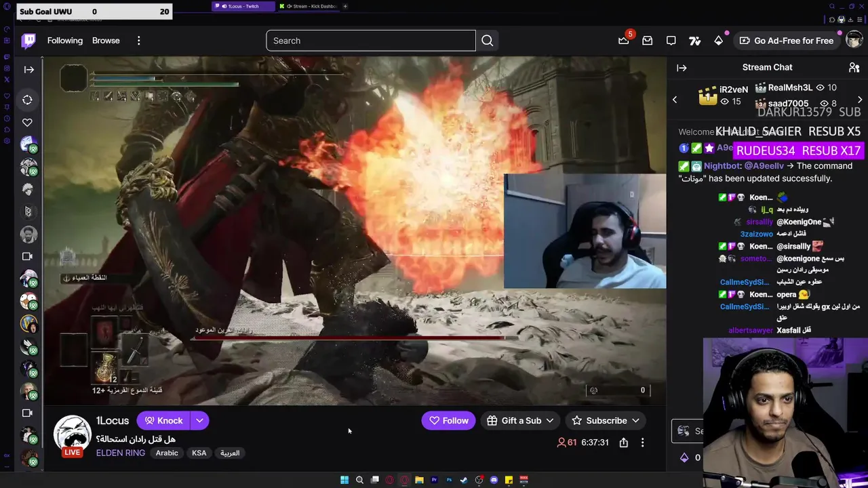This screenshot has height=488, width=868.
Task: Open the Windows Start menu
Action: [x=344, y=480]
